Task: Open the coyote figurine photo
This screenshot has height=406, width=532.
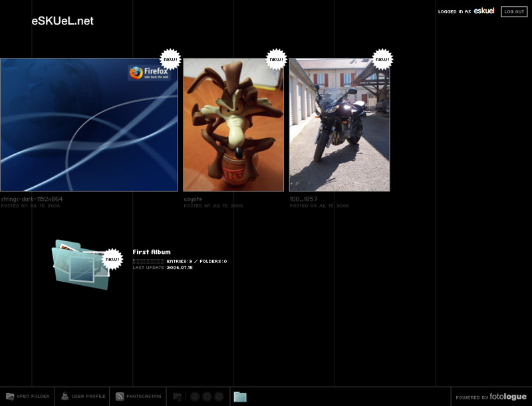Action: (x=233, y=125)
